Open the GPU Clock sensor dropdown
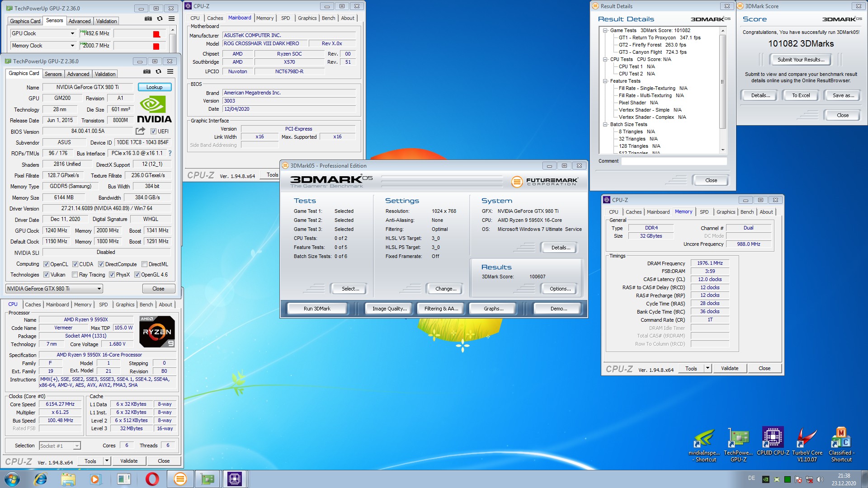The width and height of the screenshot is (868, 488). point(72,33)
